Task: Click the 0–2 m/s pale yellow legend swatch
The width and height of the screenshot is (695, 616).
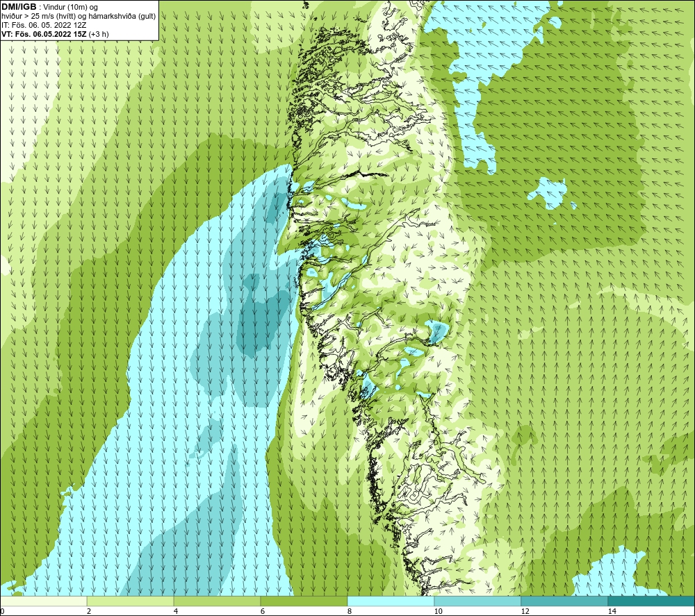Action: pyautogui.click(x=43, y=601)
